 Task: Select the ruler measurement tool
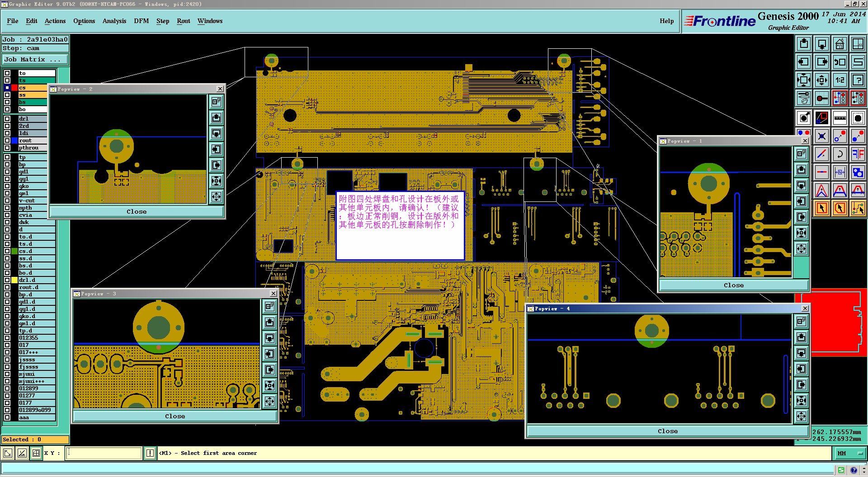pos(840,118)
